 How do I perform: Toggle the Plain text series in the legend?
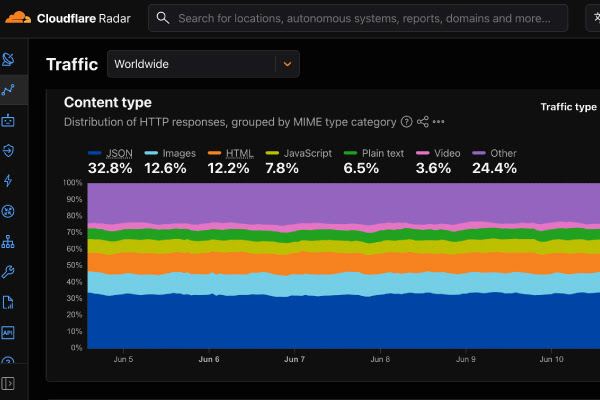[374, 153]
